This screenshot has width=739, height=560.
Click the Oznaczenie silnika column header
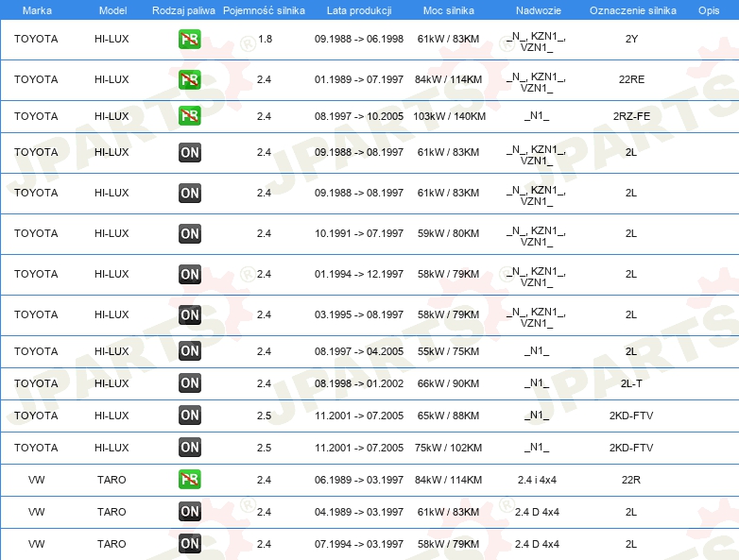pos(633,10)
